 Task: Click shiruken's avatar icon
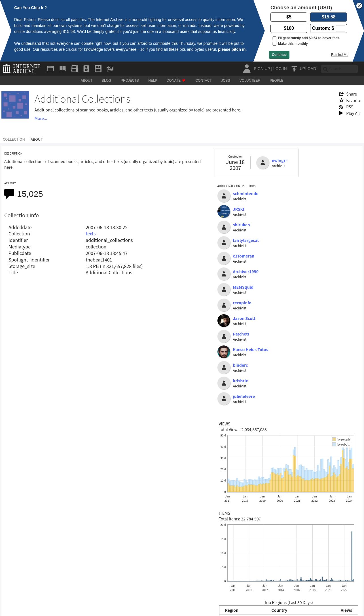[x=224, y=227]
